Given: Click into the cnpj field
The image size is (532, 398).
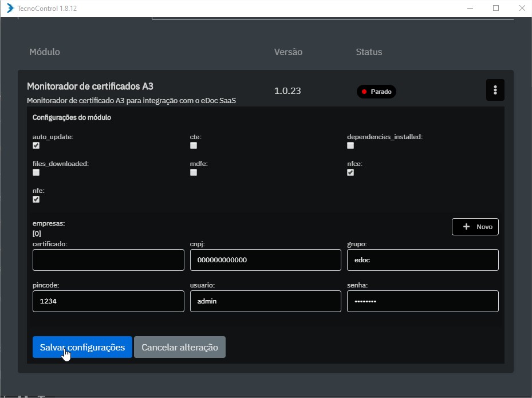Looking at the screenshot, I should [x=265, y=260].
